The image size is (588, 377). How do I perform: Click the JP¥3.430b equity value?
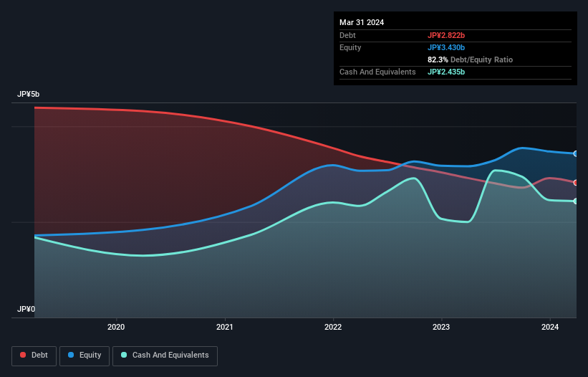(x=446, y=47)
